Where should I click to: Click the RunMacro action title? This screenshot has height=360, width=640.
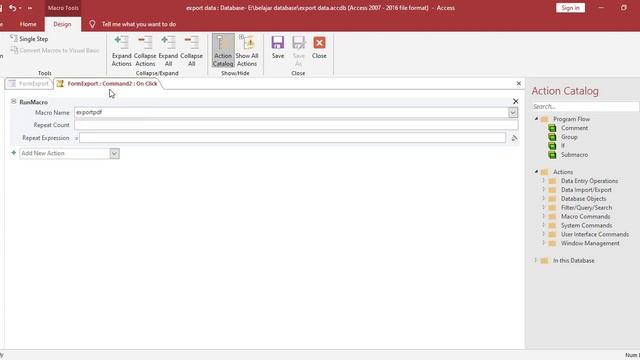pos(33,102)
